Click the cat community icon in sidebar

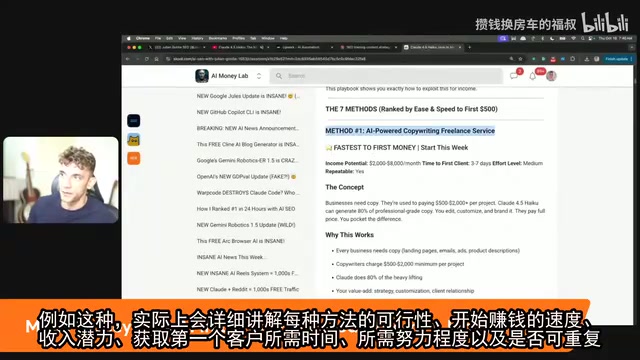point(133,140)
